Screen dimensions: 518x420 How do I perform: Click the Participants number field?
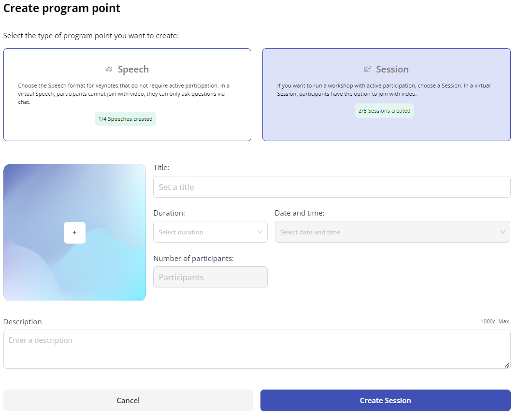211,277
